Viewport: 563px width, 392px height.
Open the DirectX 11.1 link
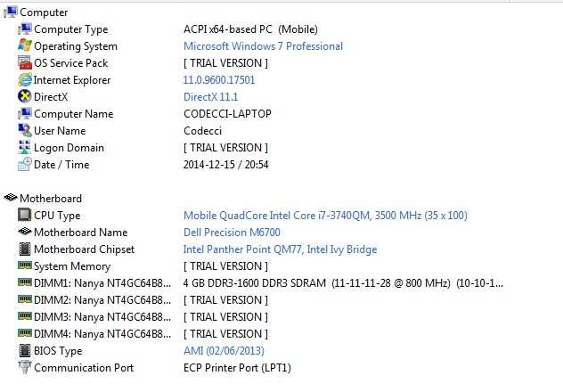click(x=210, y=97)
